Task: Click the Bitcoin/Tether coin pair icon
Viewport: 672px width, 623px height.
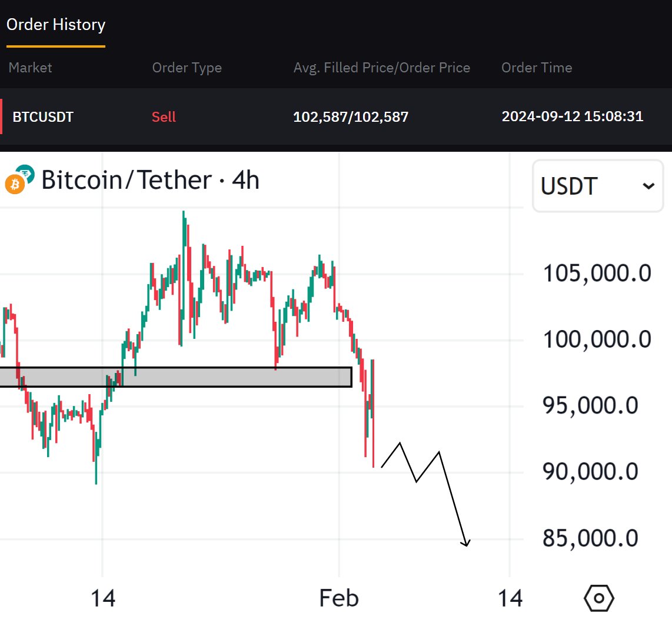Action: (20, 179)
